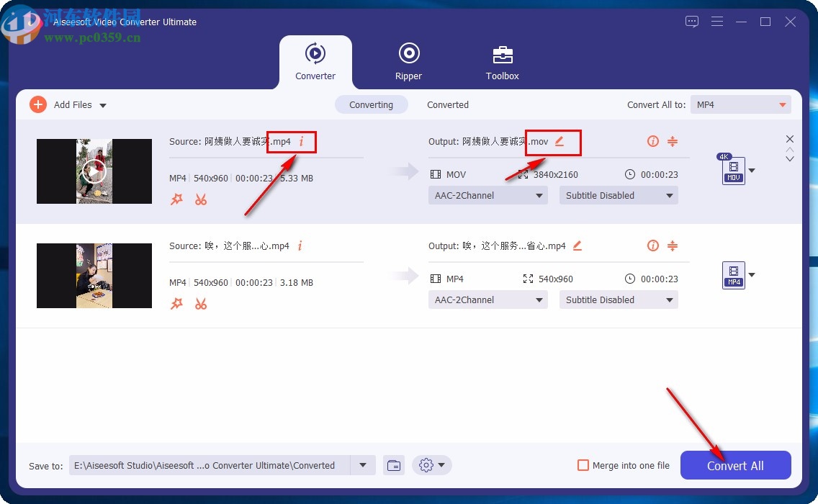Open the hamburger menu in the title bar

click(717, 22)
